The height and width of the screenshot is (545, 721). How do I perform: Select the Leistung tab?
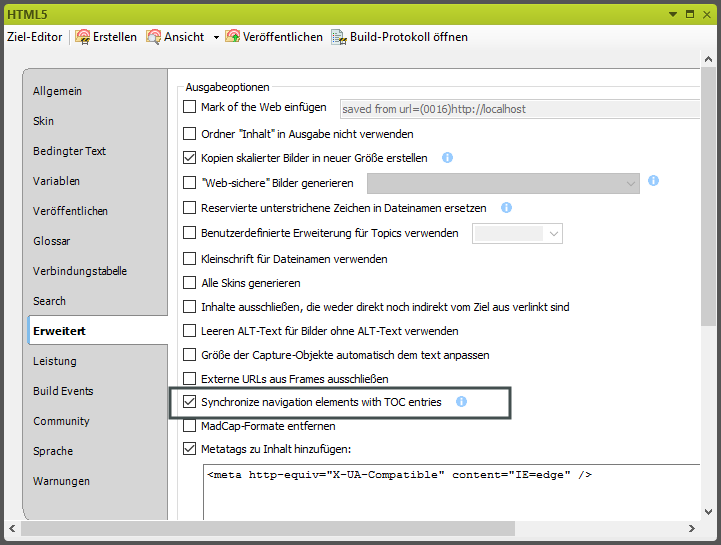(55, 361)
